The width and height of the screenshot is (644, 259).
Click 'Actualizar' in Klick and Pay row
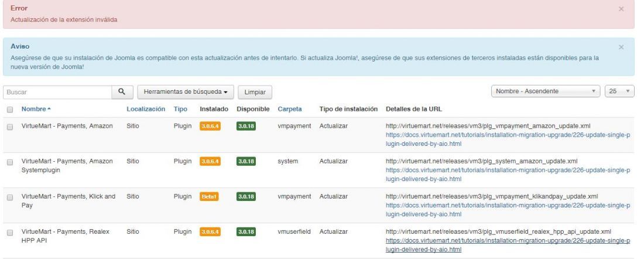pos(334,196)
